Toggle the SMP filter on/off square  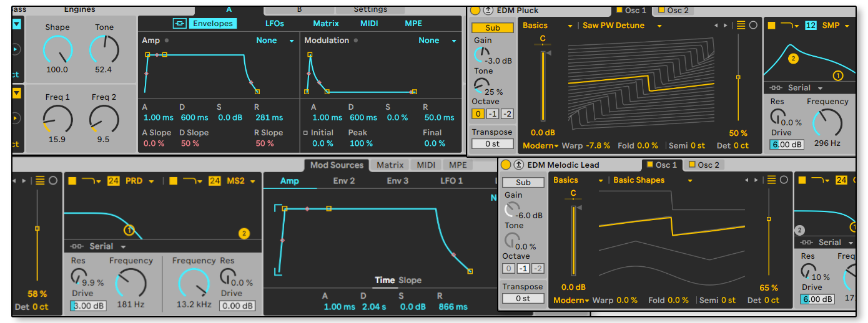coord(771,26)
